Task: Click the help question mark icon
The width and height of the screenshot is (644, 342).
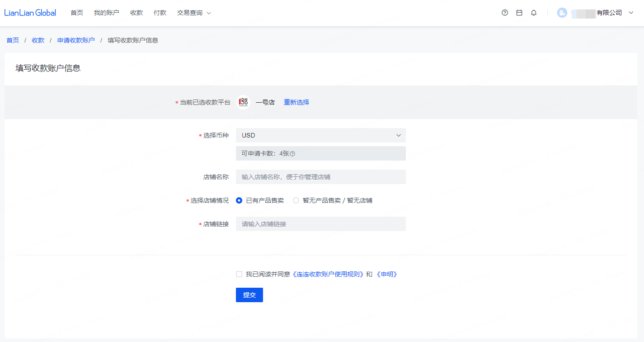Action: pos(505,13)
